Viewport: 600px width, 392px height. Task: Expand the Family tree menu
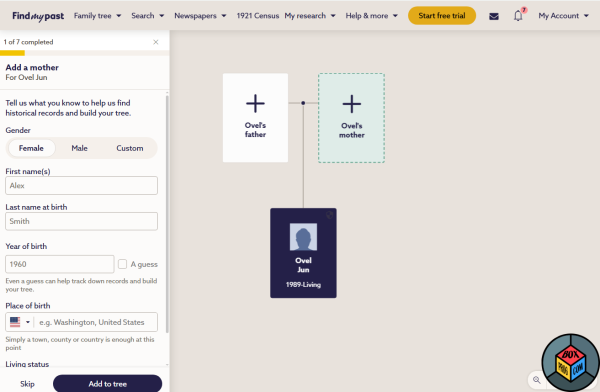coord(98,16)
